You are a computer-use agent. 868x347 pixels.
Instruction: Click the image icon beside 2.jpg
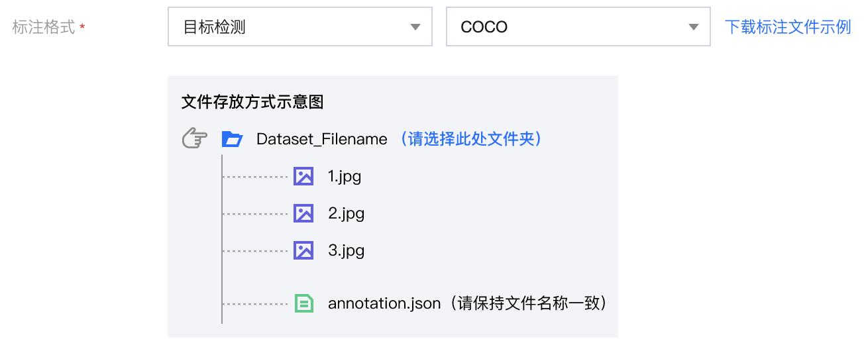coord(303,213)
